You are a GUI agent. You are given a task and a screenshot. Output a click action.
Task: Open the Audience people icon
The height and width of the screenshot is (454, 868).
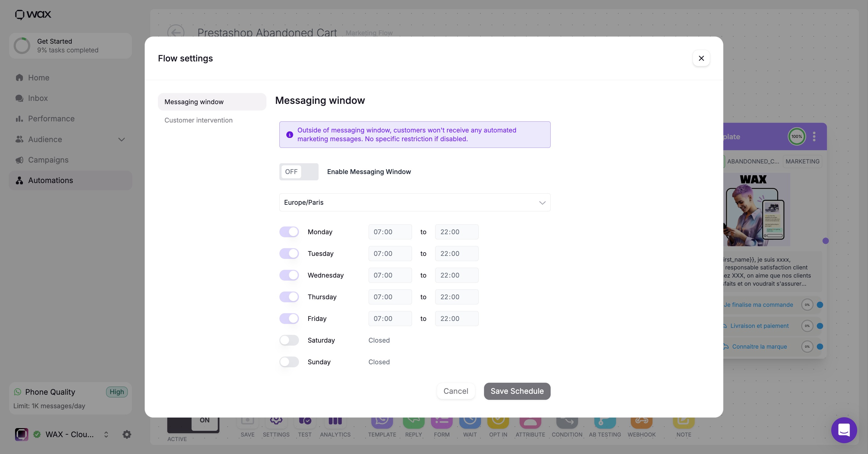19,139
